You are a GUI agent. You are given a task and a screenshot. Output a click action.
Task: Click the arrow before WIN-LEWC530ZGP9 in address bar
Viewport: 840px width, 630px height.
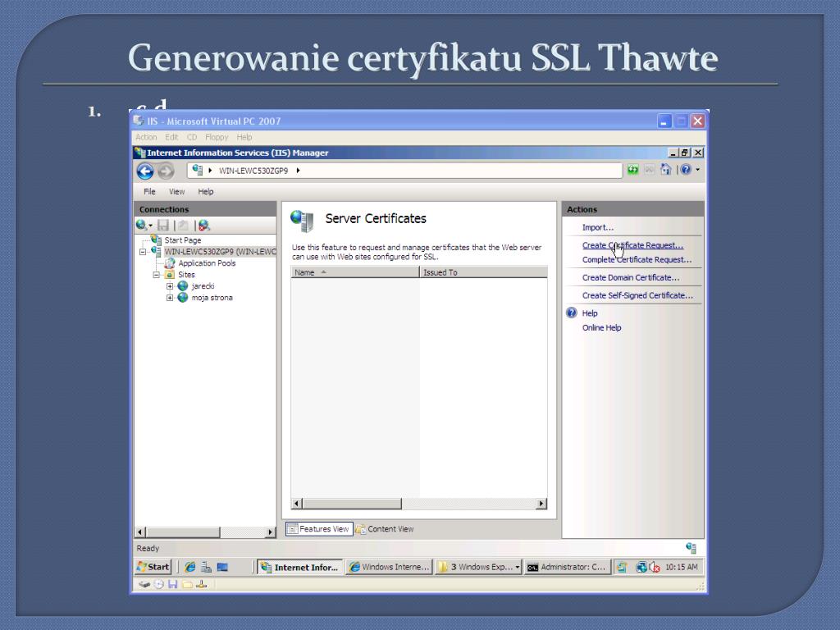(210, 171)
